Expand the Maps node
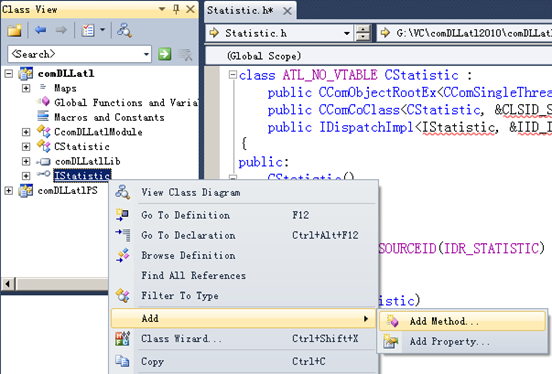This screenshot has width=552, height=374. click(x=26, y=88)
